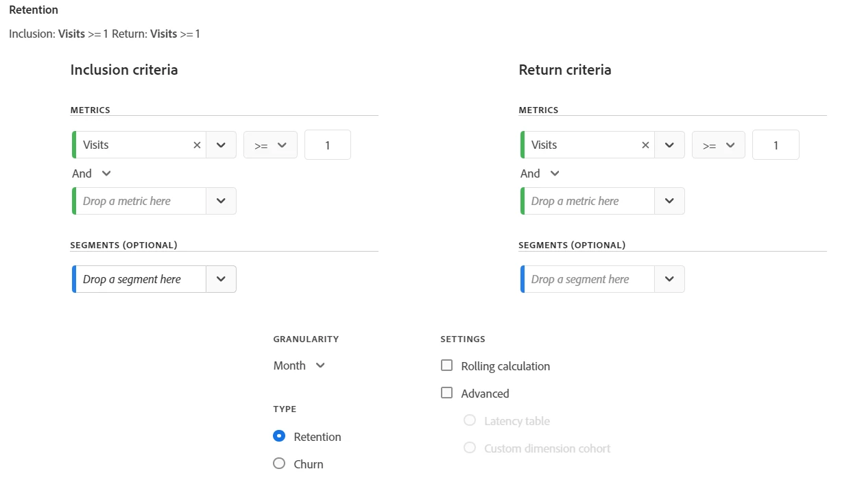The width and height of the screenshot is (864, 504).
Task: Select the Retention type radio button
Action: click(x=279, y=436)
